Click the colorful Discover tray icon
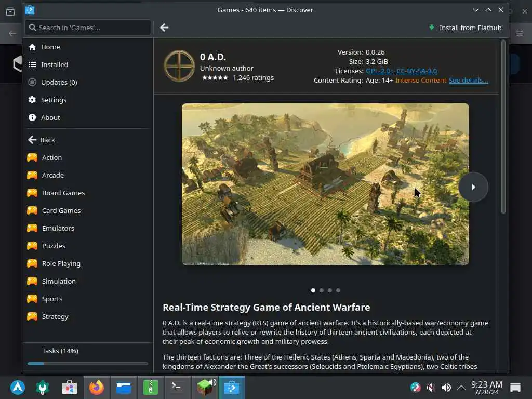Image resolution: width=532 pixels, height=399 pixels. (x=415, y=388)
